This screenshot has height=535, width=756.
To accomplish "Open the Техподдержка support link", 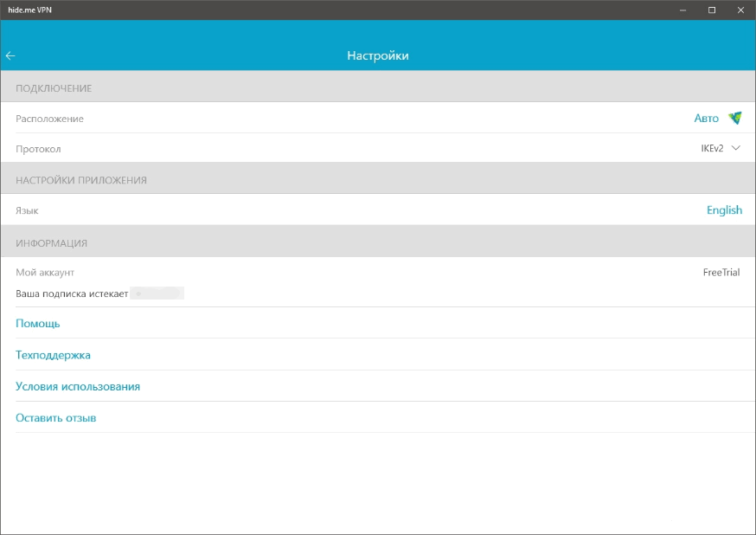I will [x=53, y=355].
